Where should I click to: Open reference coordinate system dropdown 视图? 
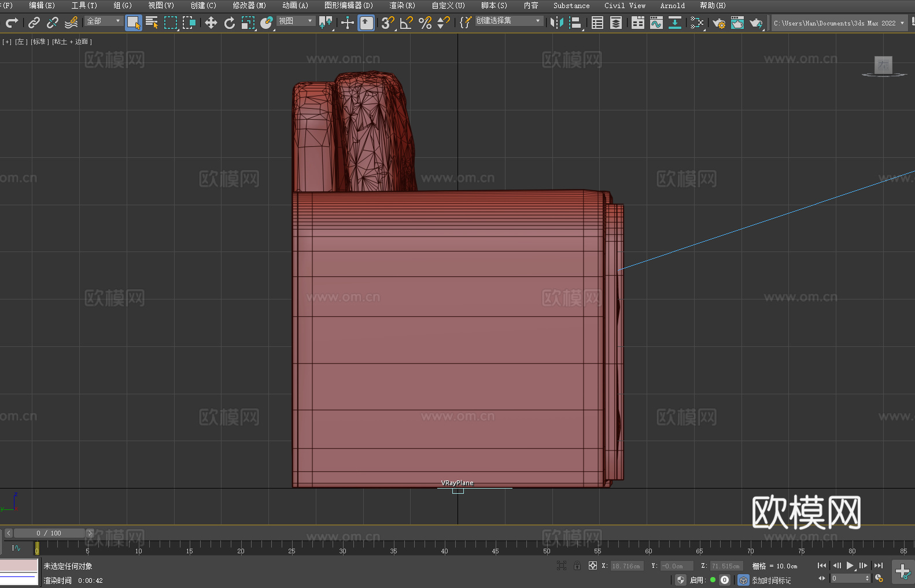(x=296, y=21)
